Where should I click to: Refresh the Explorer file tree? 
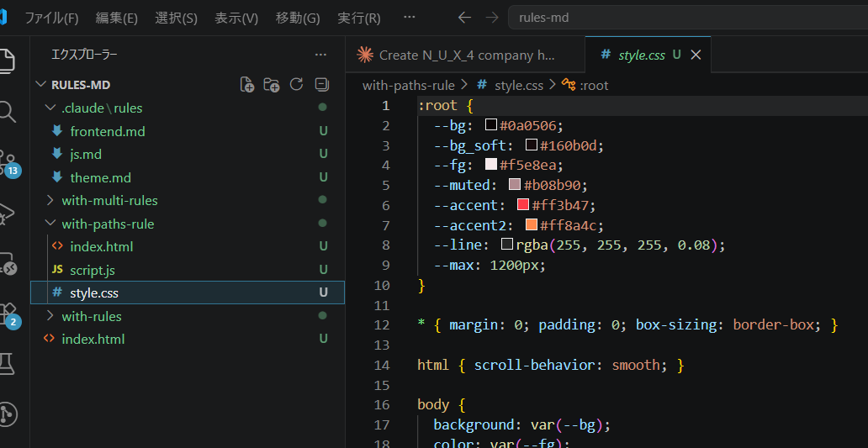click(x=297, y=84)
